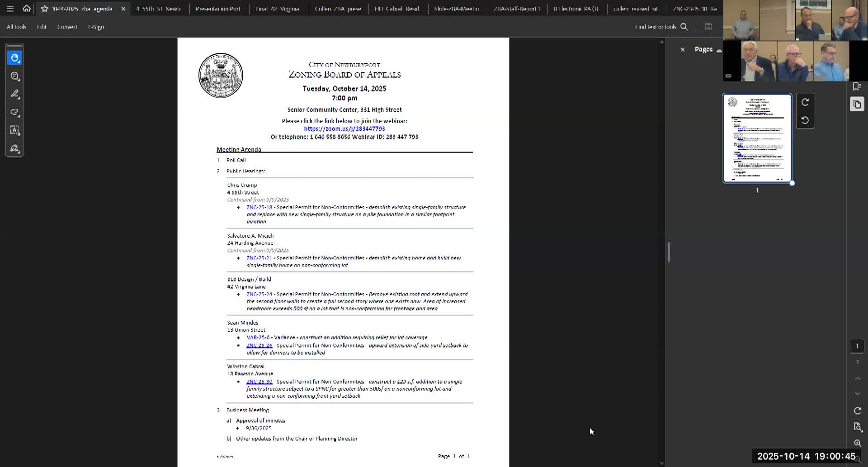The image size is (868, 467).
Task: Select the Hand tool in the left toolbar
Action: 14,58
